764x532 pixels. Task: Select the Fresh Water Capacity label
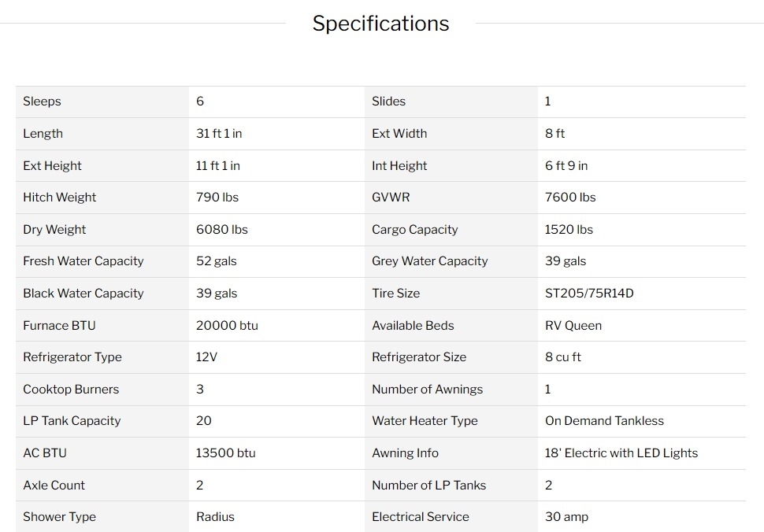(x=83, y=261)
